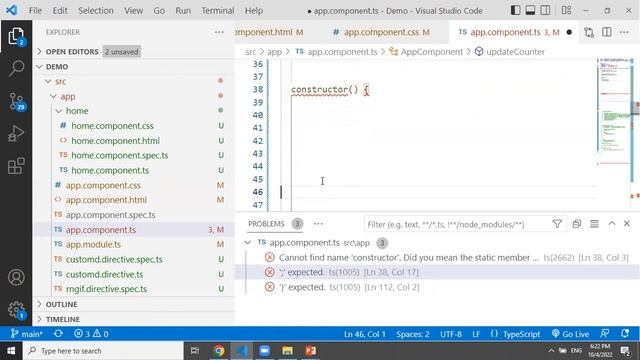Open the Edit menu
The height and width of the screenshot is (360, 640).
(x=60, y=11)
